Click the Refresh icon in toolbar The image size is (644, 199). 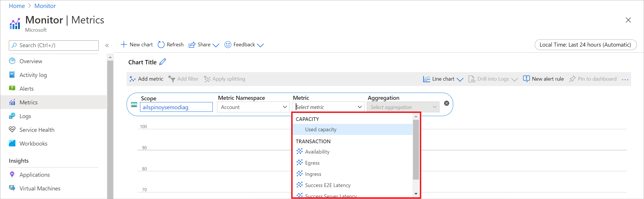click(x=161, y=45)
